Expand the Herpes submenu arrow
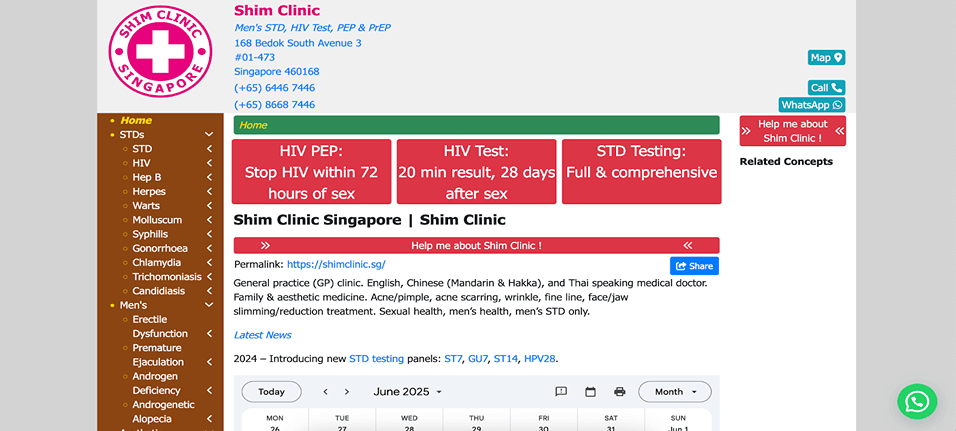 click(x=209, y=191)
